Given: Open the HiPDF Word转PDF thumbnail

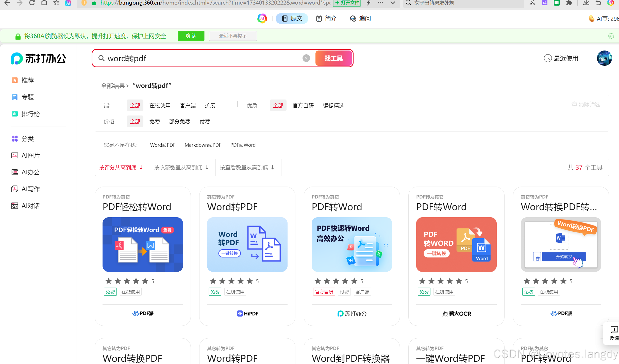Looking at the screenshot, I should point(247,244).
